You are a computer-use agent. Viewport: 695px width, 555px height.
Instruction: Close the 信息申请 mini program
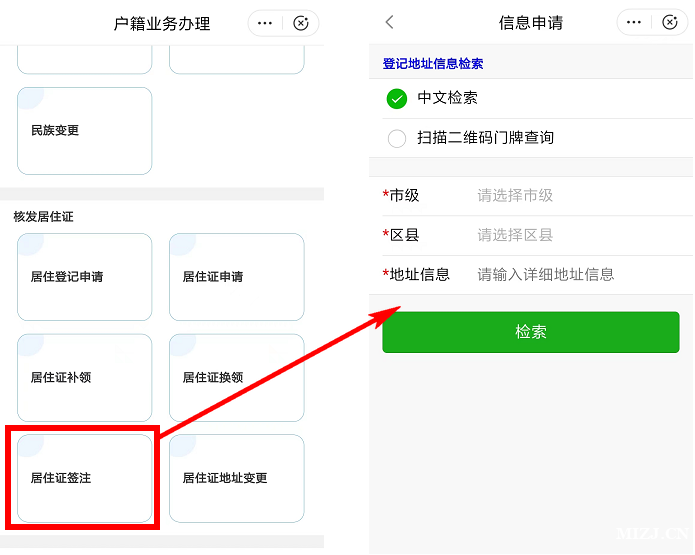(670, 22)
